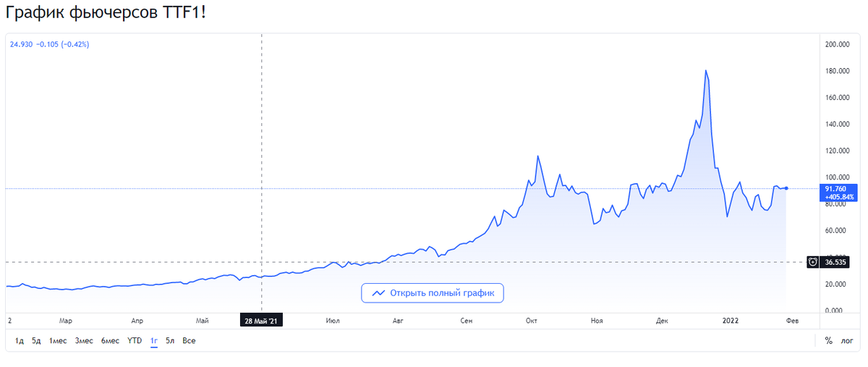868x367 pixels.
Task: Select the active 1г range
Action: [154, 341]
